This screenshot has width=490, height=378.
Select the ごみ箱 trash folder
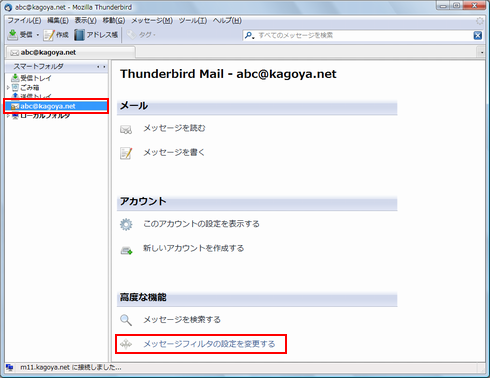[30, 87]
